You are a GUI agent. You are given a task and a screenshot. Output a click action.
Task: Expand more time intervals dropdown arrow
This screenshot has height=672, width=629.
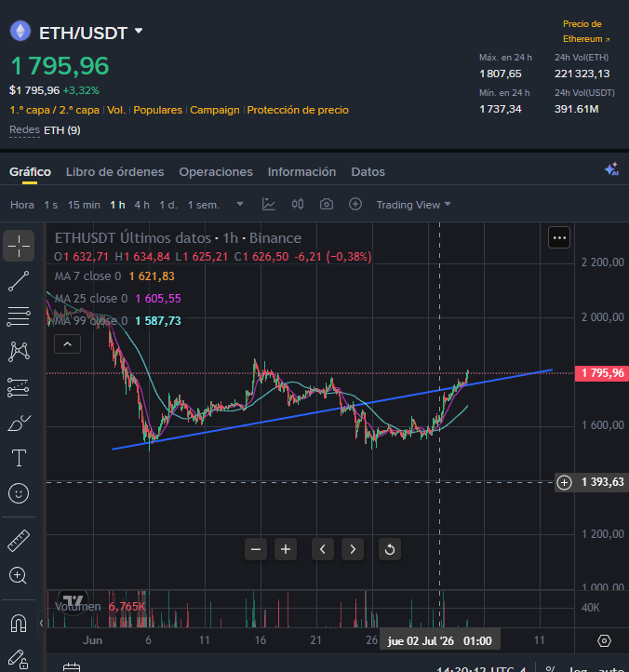tap(240, 205)
